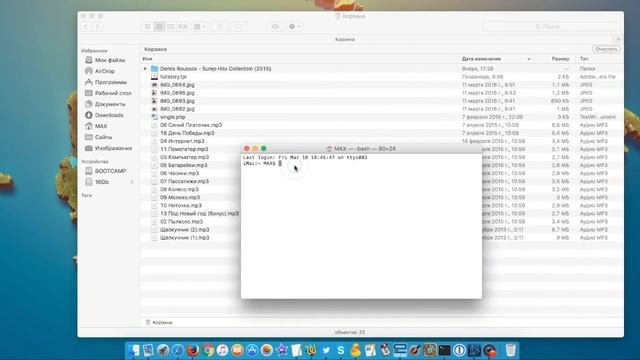Open Finder from the Dock

(133, 350)
